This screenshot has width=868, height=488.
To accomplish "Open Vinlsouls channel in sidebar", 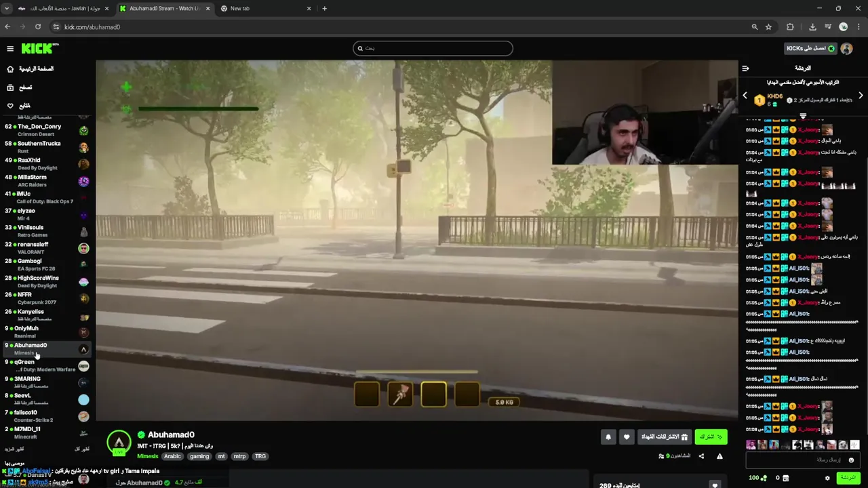I will coord(46,231).
